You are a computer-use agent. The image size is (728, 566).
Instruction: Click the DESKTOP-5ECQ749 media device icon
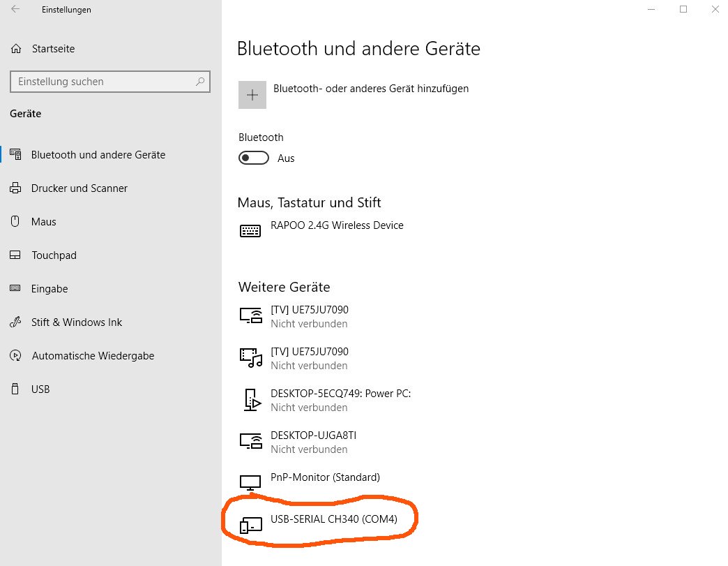250,399
